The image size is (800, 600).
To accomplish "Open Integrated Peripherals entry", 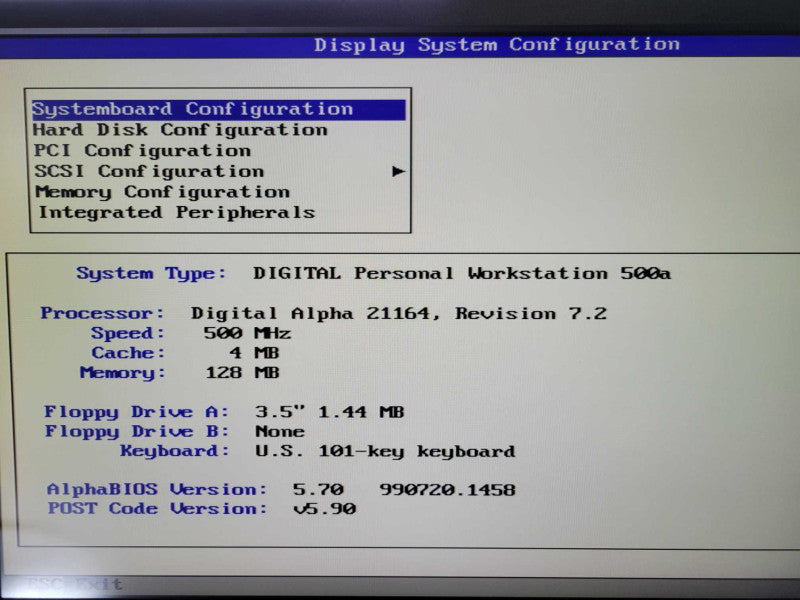I will (x=177, y=212).
